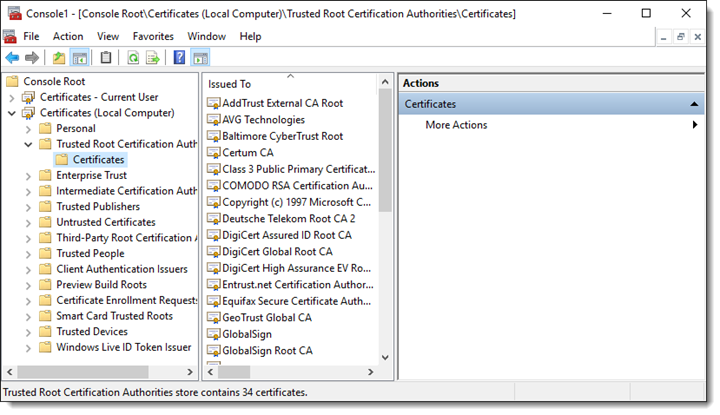Viewport: 720px width, 415px height.
Task: Collapse Trusted Root Certification Authorities node
Action: (x=28, y=145)
